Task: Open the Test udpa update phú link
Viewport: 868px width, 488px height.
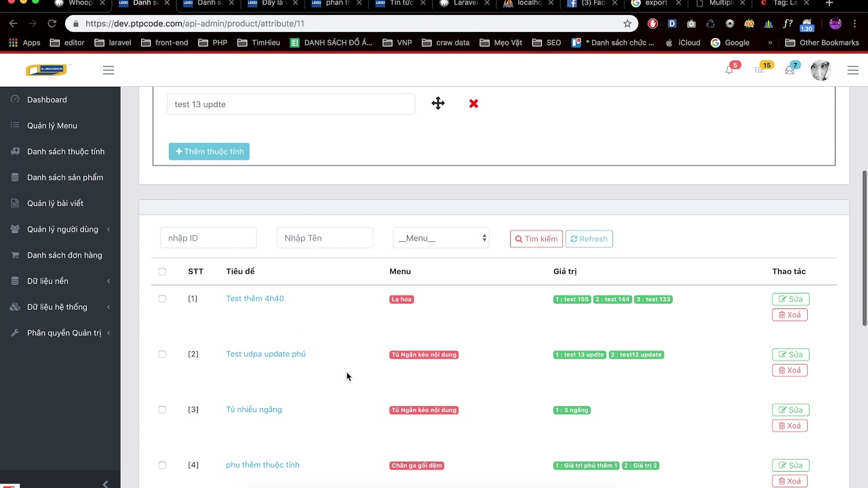Action: [266, 354]
